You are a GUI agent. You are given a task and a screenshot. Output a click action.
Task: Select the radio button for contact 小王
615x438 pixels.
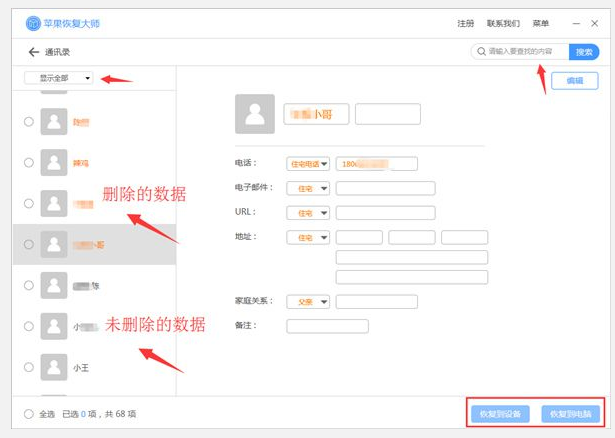pyautogui.click(x=29, y=367)
